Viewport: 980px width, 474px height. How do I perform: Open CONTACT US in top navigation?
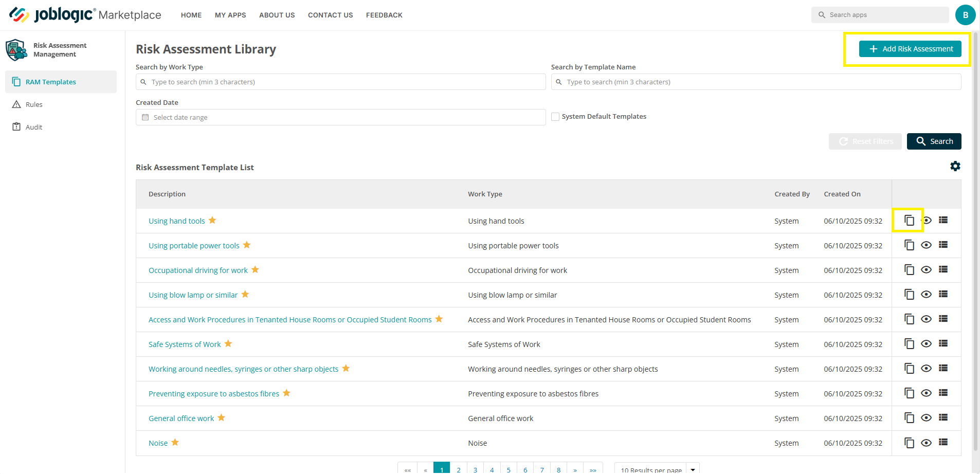point(331,15)
